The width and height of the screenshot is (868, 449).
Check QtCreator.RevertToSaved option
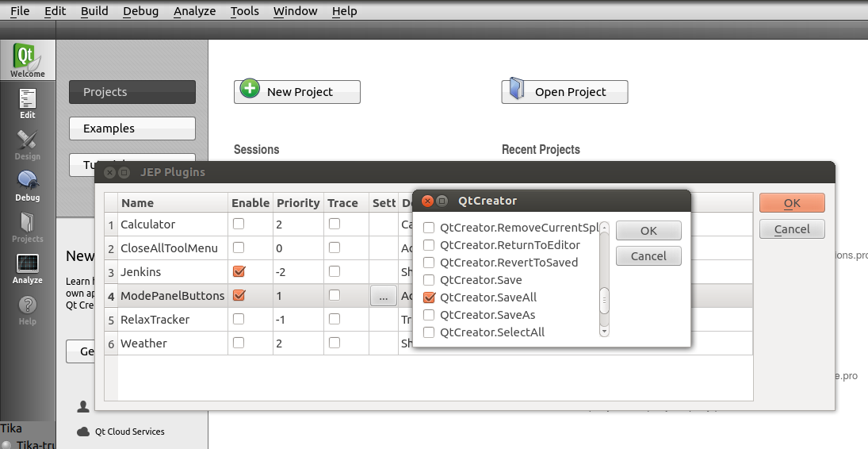429,263
